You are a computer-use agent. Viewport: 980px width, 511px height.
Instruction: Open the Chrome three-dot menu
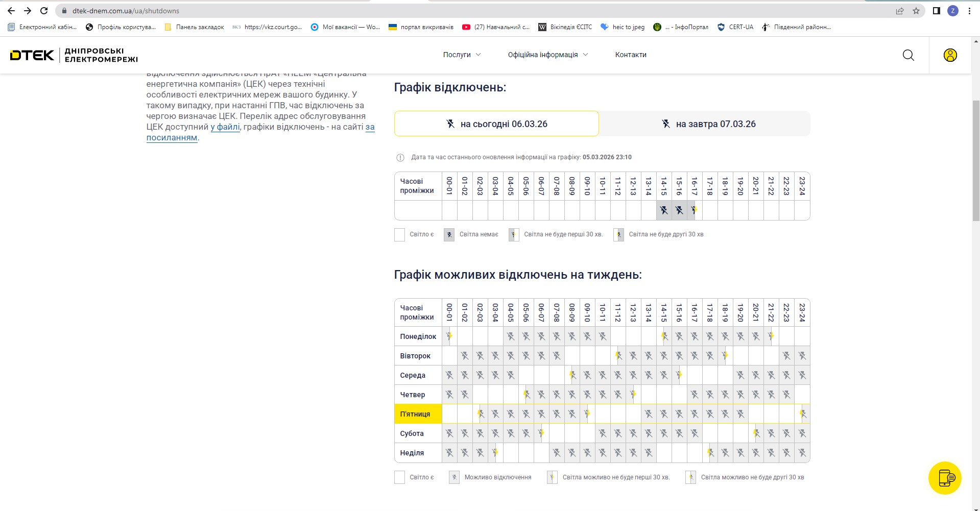(969, 11)
